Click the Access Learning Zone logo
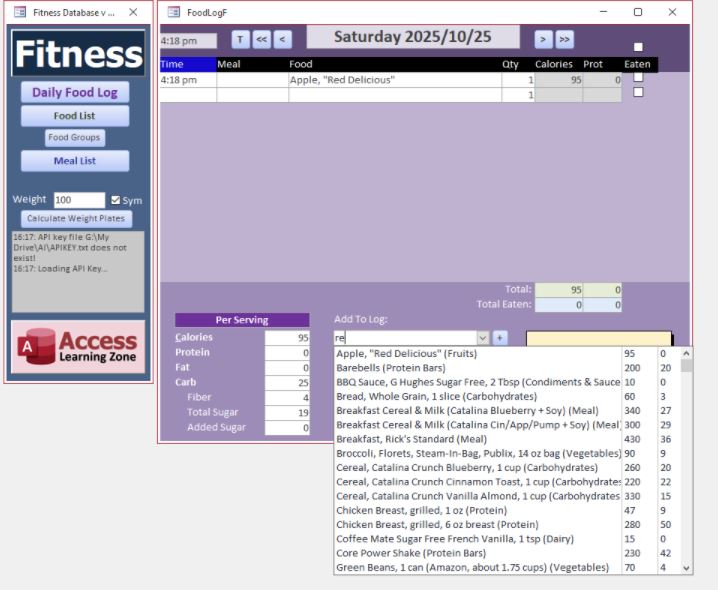 (x=78, y=346)
